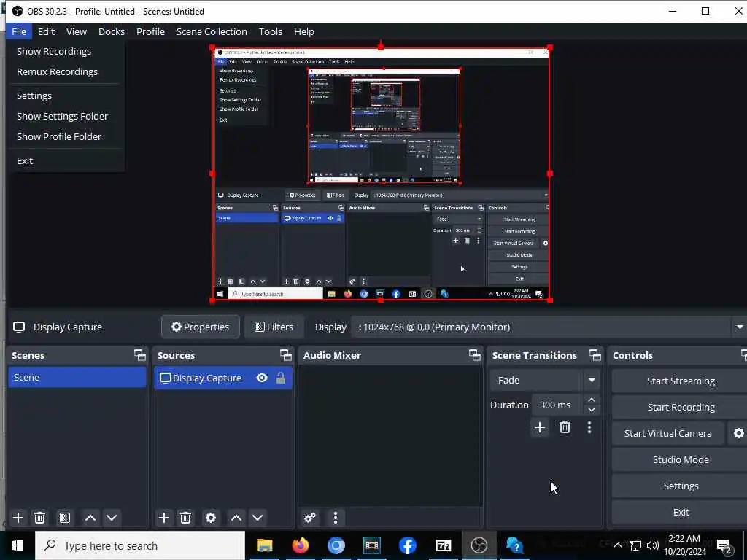Screen dimensions: 747x560
Task: Open transition properties three-dot menu
Action: (589, 427)
